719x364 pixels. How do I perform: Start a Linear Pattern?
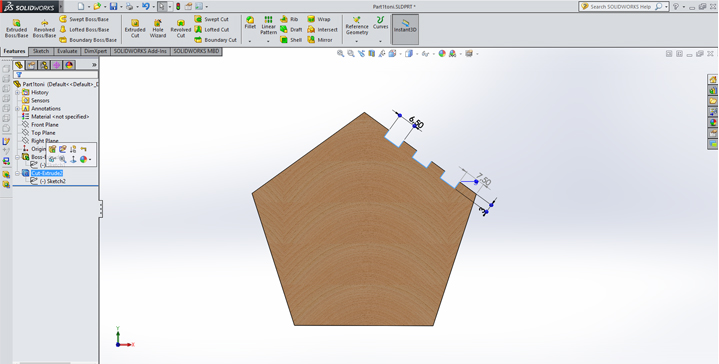[x=269, y=25]
